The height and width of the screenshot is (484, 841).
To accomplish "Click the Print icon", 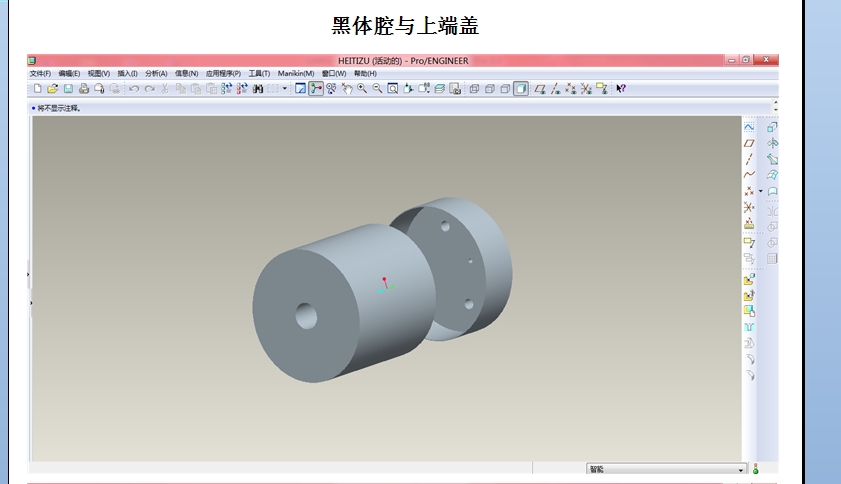I will pyautogui.click(x=84, y=89).
